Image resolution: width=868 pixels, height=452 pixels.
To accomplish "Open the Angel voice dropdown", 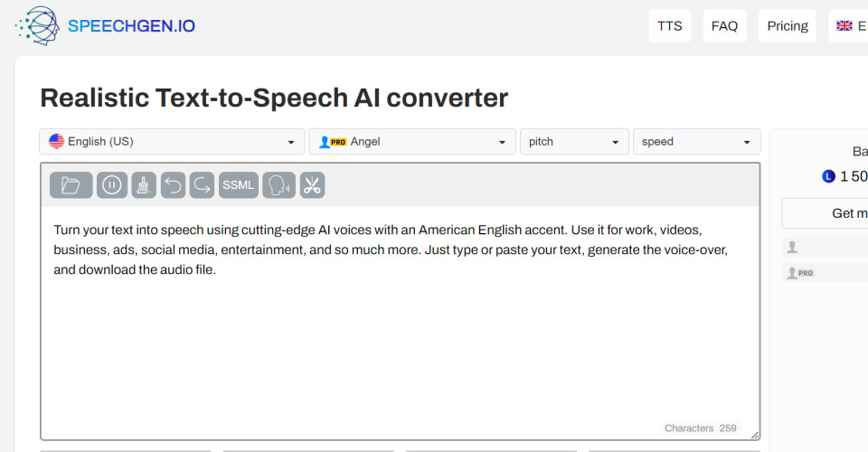I will coord(411,142).
